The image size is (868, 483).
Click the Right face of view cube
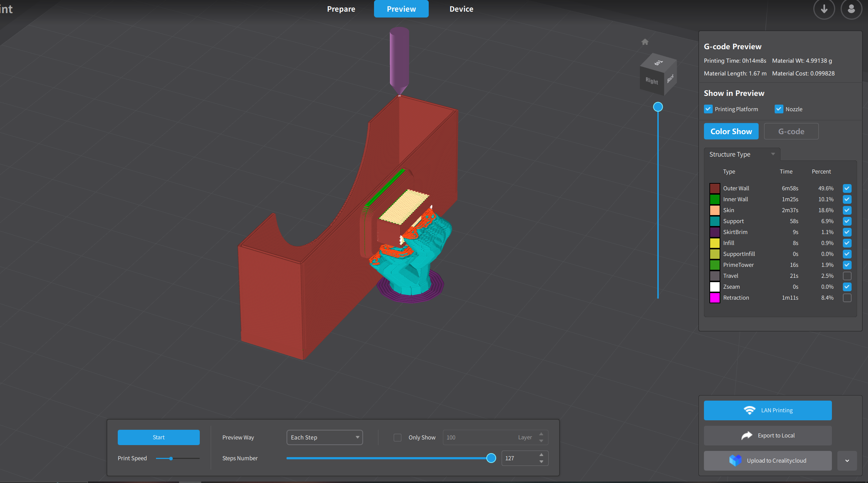pos(652,81)
